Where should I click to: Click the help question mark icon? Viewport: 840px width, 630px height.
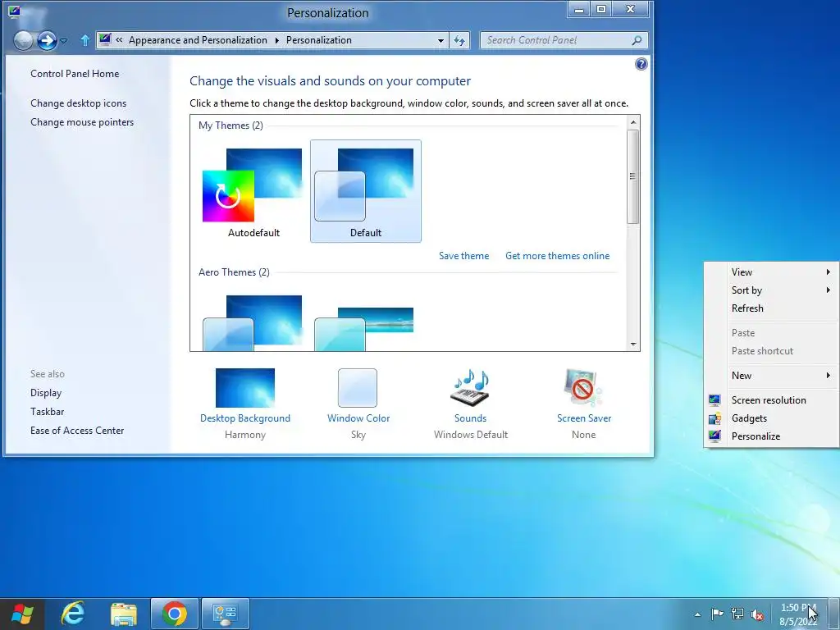pos(641,64)
